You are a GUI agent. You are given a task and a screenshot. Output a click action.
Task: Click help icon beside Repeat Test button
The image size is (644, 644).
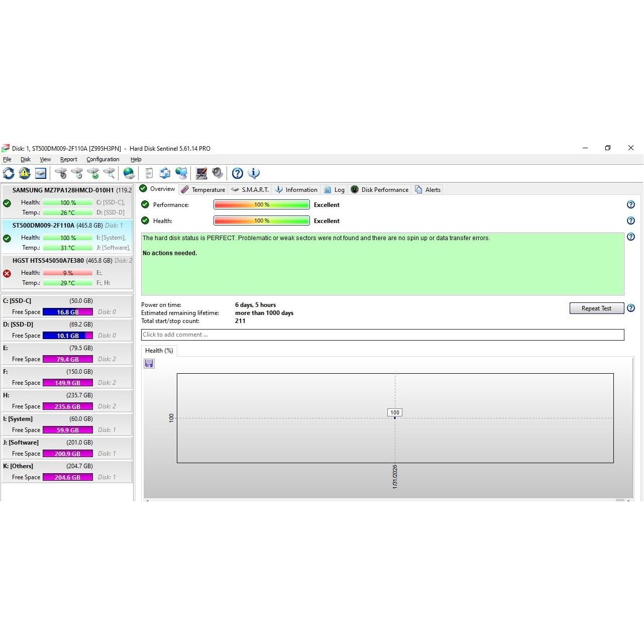(631, 308)
